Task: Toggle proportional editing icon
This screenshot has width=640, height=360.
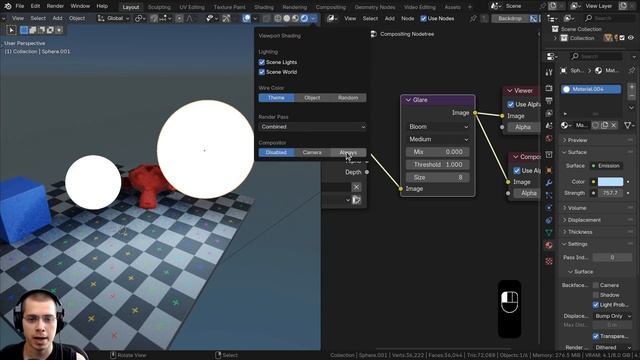Action: [x=179, y=18]
